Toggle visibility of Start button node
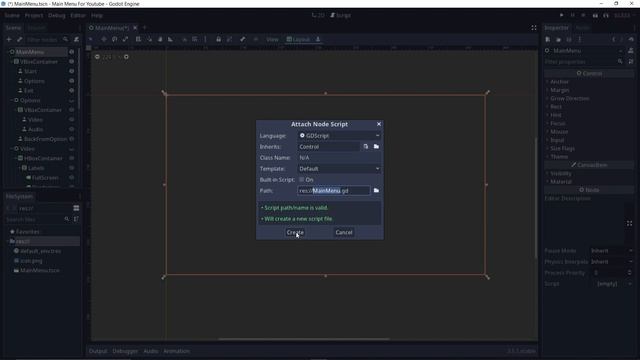Image resolution: width=640 pixels, height=360 pixels. [71, 71]
